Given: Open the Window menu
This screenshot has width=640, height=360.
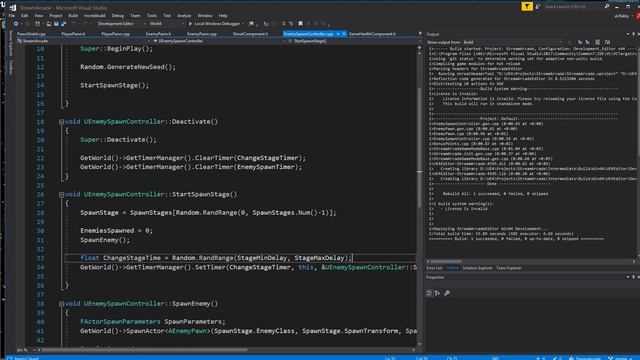Looking at the screenshot, I should pos(205,16).
